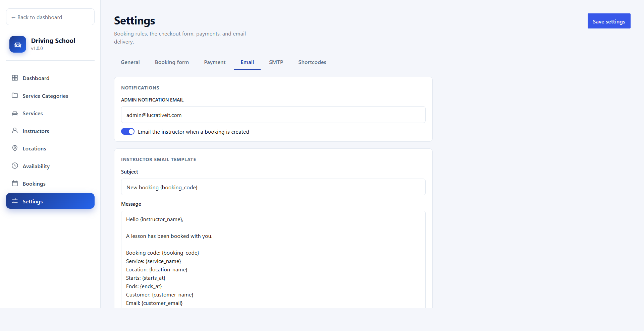Click inside the Message template textarea

coord(273,259)
